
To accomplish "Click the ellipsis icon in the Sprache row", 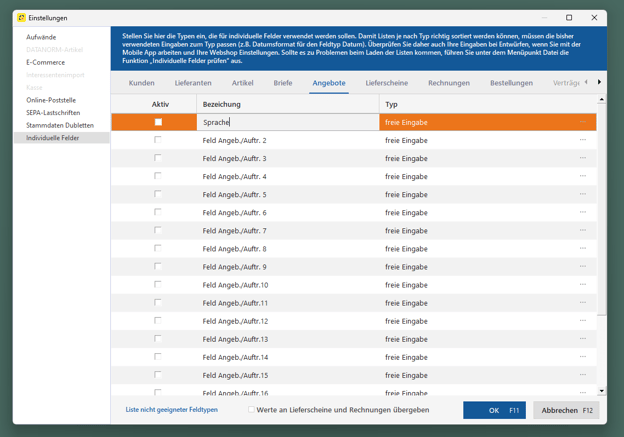I will tap(583, 122).
